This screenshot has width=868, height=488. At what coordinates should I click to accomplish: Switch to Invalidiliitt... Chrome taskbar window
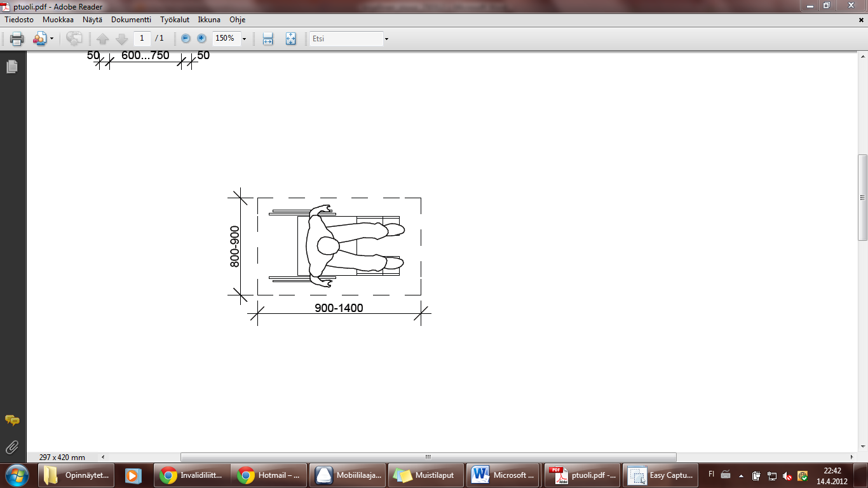pyautogui.click(x=193, y=475)
